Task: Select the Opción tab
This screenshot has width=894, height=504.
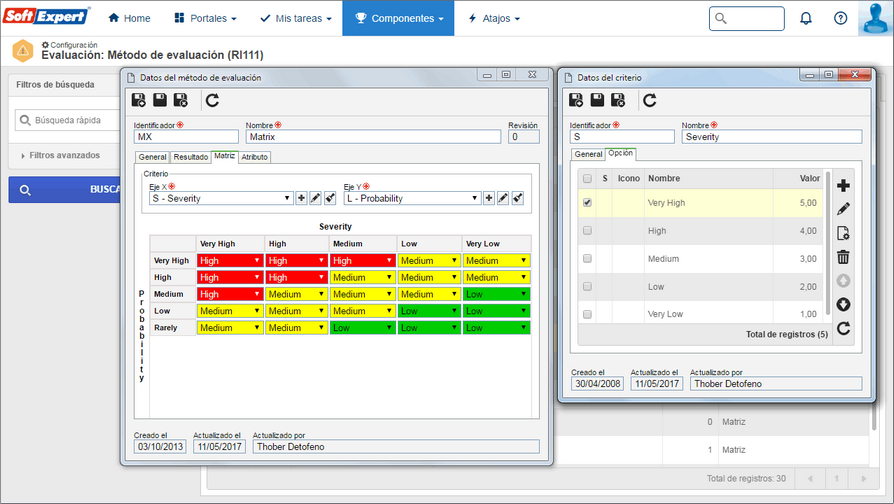Action: tap(620, 153)
